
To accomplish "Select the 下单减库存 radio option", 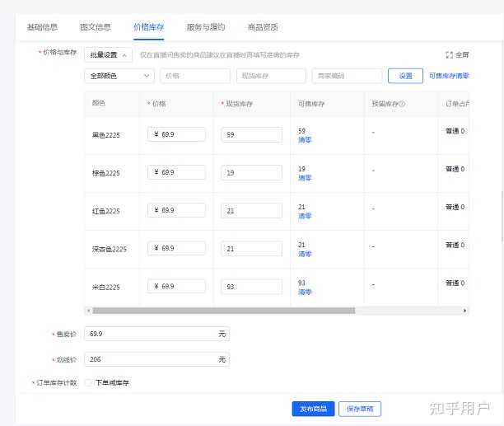I will (x=88, y=382).
